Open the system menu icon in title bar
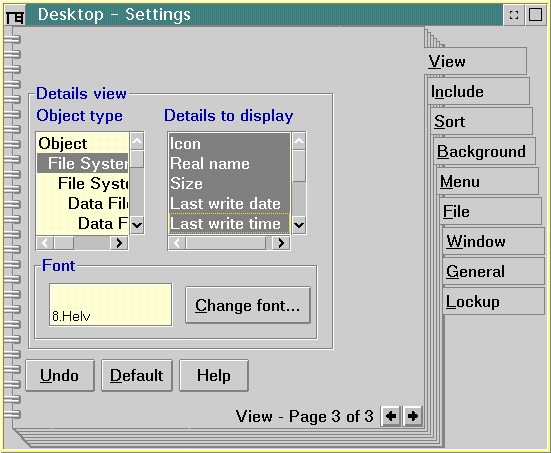The width and height of the screenshot is (551, 453). [x=15, y=15]
